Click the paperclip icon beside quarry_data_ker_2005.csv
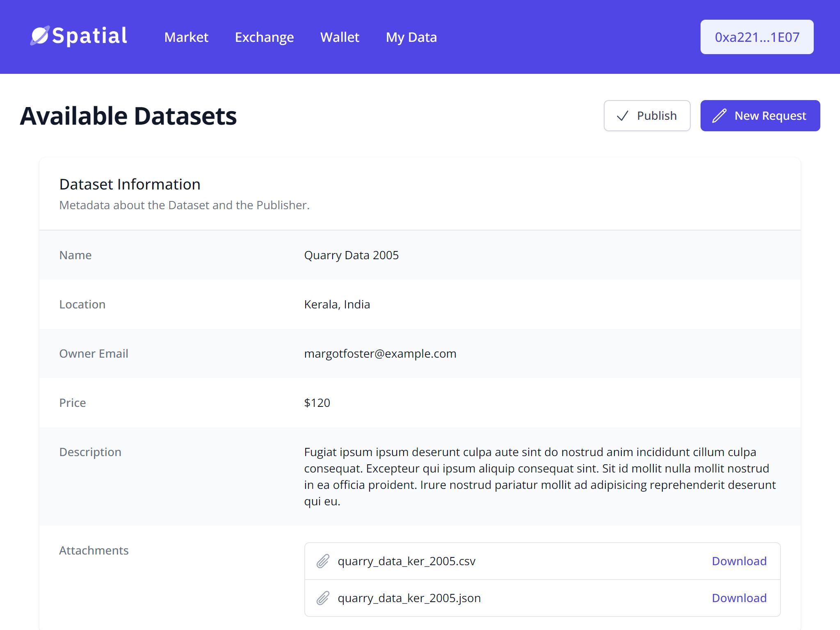The height and width of the screenshot is (630, 840). point(323,561)
